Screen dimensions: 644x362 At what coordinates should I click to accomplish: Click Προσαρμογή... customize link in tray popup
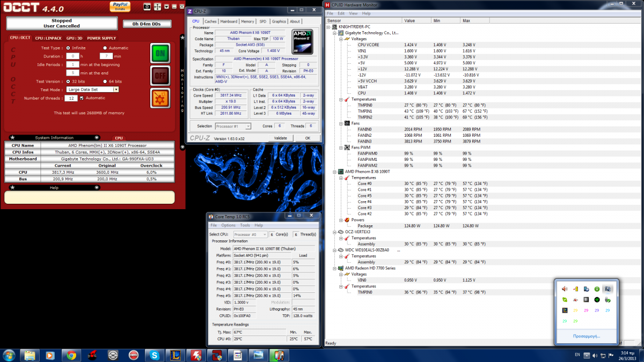[586, 336]
